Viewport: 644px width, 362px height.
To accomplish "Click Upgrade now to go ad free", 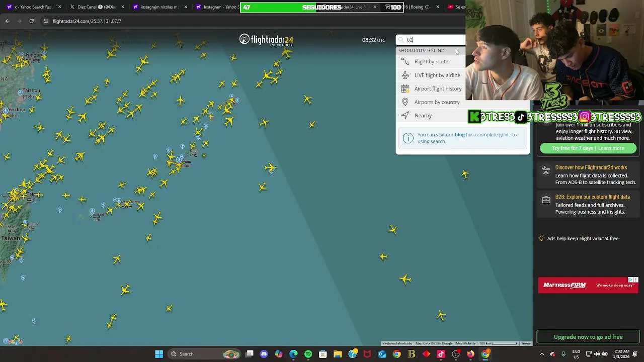I will 588,337.
